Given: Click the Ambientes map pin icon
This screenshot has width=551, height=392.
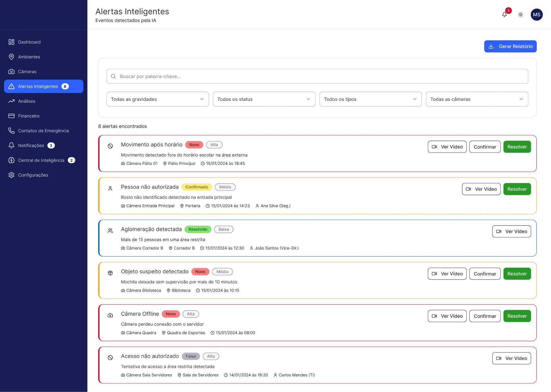Looking at the screenshot, I should [11, 57].
